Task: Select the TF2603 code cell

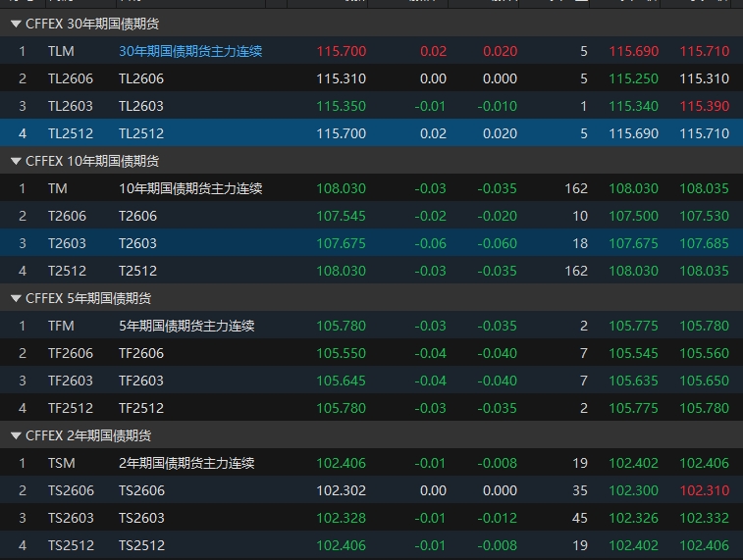Action: point(71,381)
